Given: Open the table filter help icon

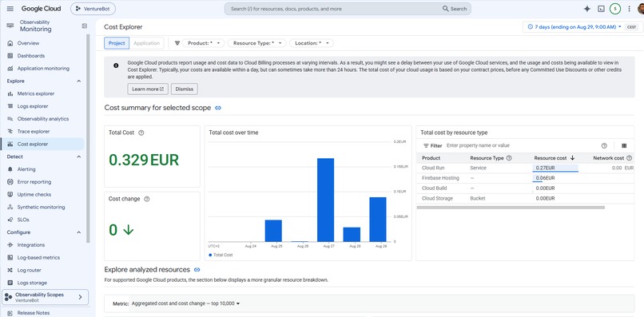Looking at the screenshot, I should 604,146.
